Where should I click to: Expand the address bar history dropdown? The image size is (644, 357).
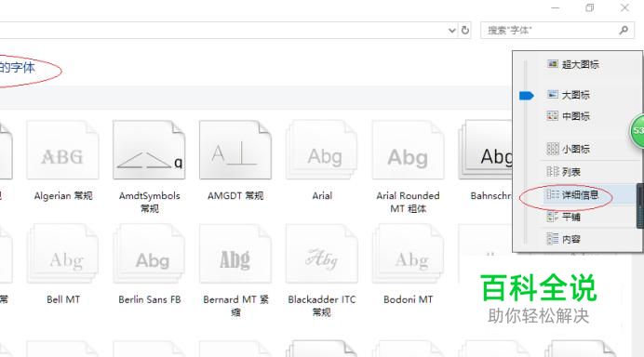tap(451, 31)
